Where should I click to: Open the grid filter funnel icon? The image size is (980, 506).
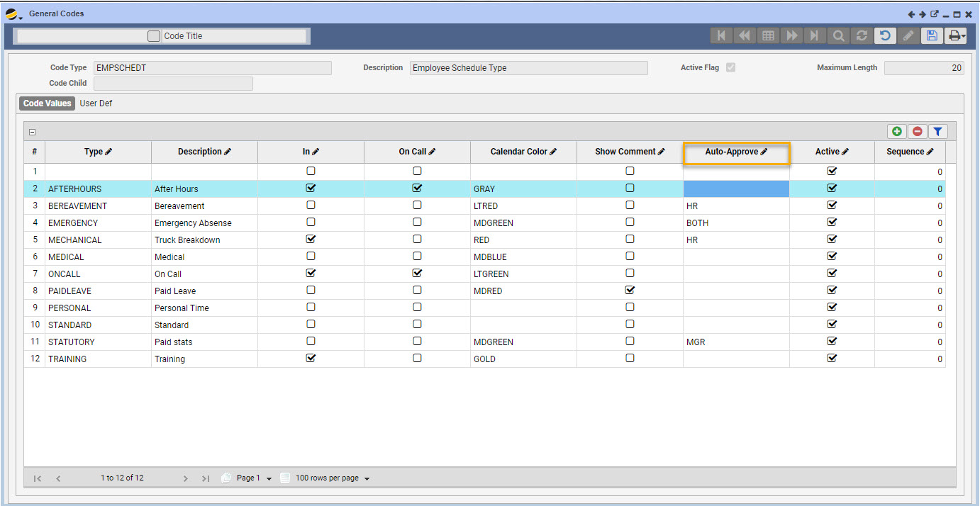pos(937,131)
